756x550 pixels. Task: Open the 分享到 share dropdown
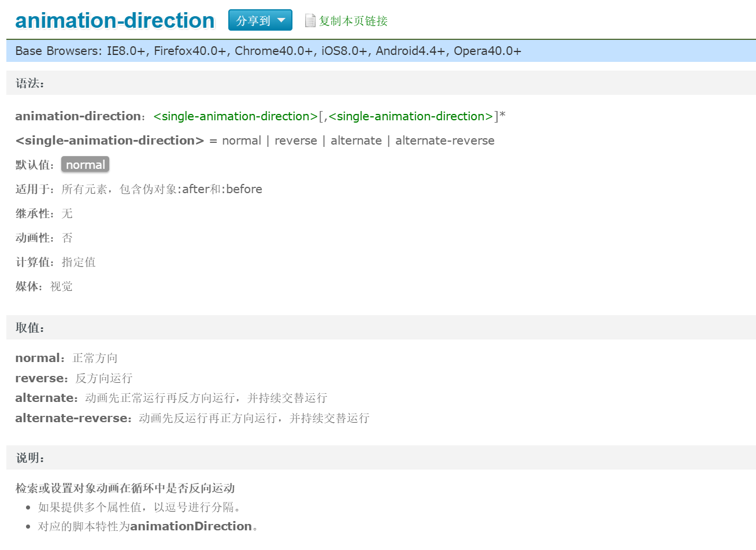pyautogui.click(x=260, y=20)
